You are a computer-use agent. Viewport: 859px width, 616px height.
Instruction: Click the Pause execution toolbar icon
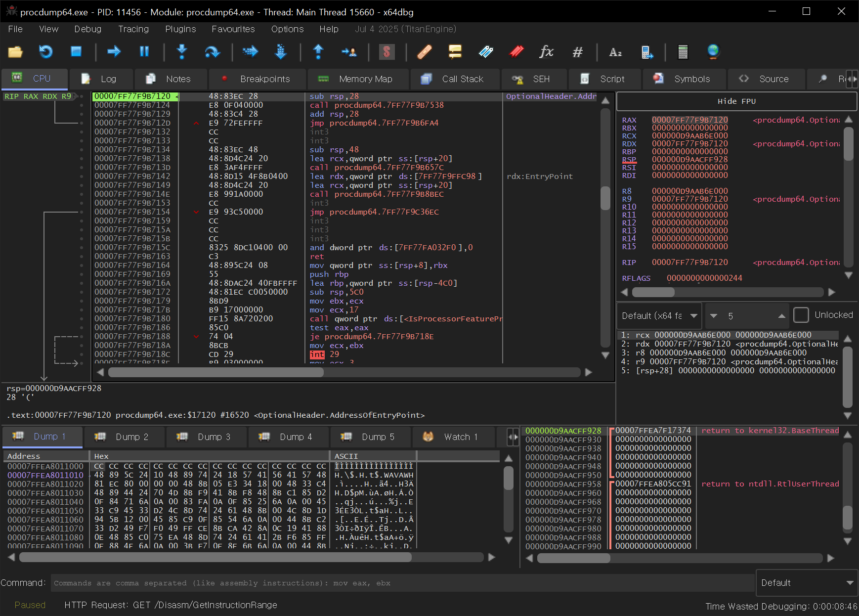point(144,51)
